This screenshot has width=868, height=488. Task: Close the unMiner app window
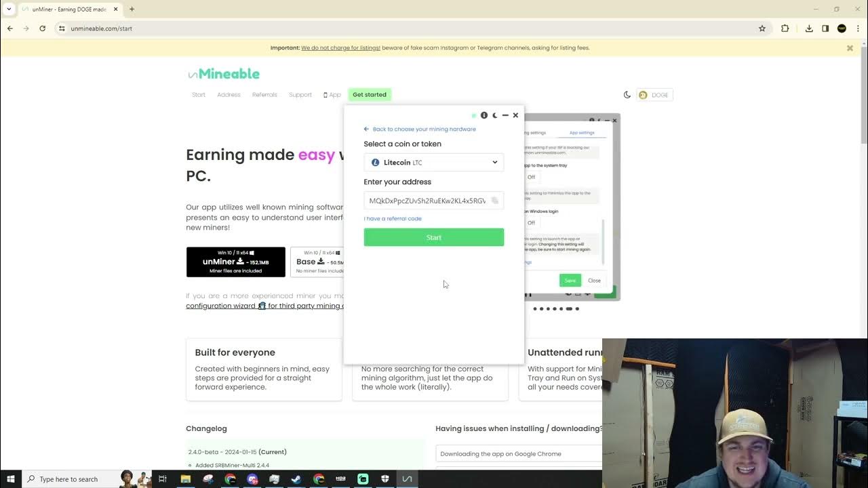tap(515, 115)
